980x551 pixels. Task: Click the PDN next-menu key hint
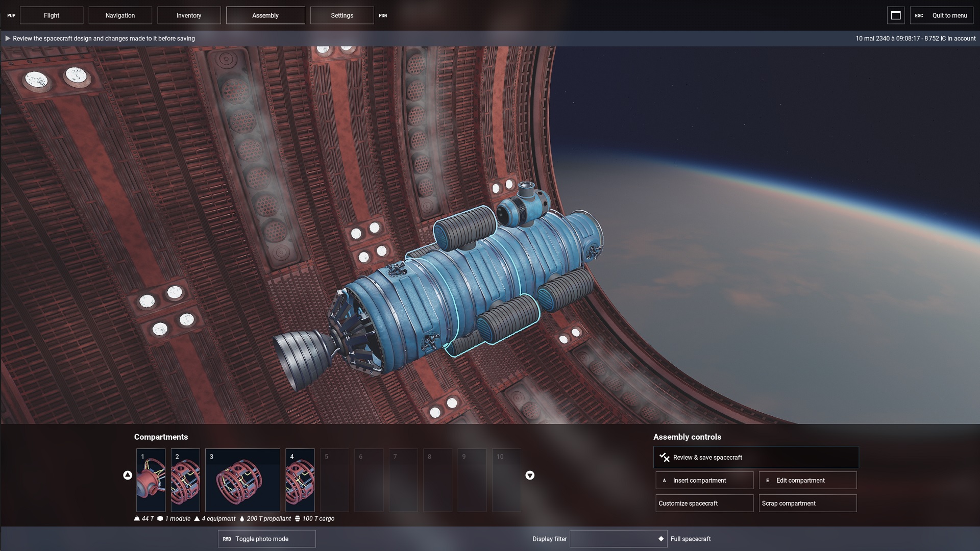[x=383, y=16]
